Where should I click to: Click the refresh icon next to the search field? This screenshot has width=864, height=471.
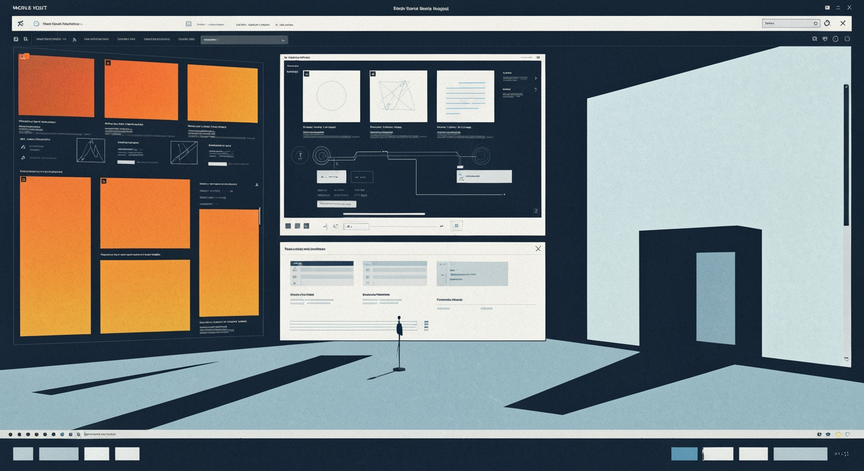point(827,23)
